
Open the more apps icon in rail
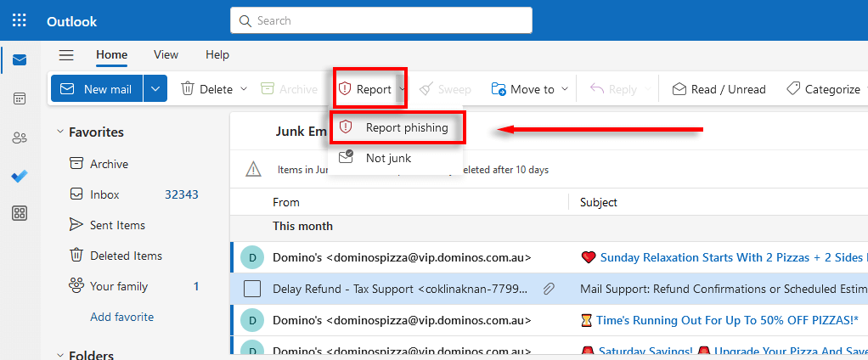point(20,213)
